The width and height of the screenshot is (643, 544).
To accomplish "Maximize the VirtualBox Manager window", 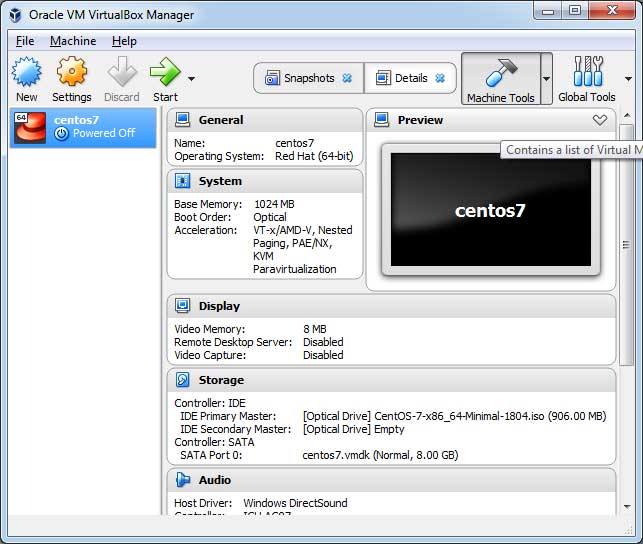I will tap(575, 10).
